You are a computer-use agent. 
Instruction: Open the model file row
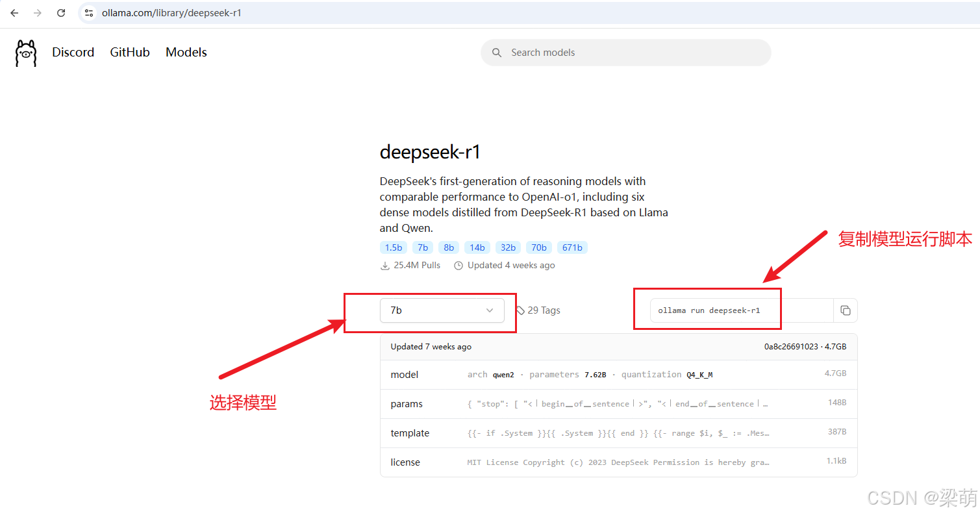618,375
